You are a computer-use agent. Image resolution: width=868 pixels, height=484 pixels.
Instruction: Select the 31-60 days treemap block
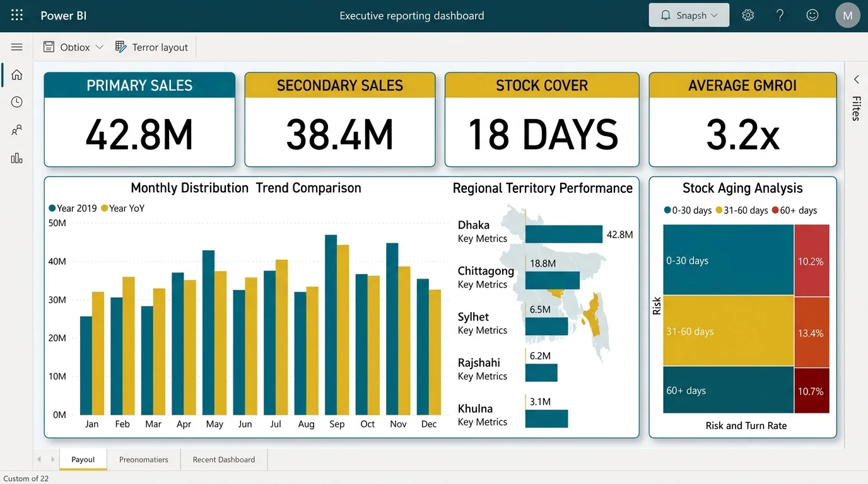pyautogui.click(x=729, y=331)
